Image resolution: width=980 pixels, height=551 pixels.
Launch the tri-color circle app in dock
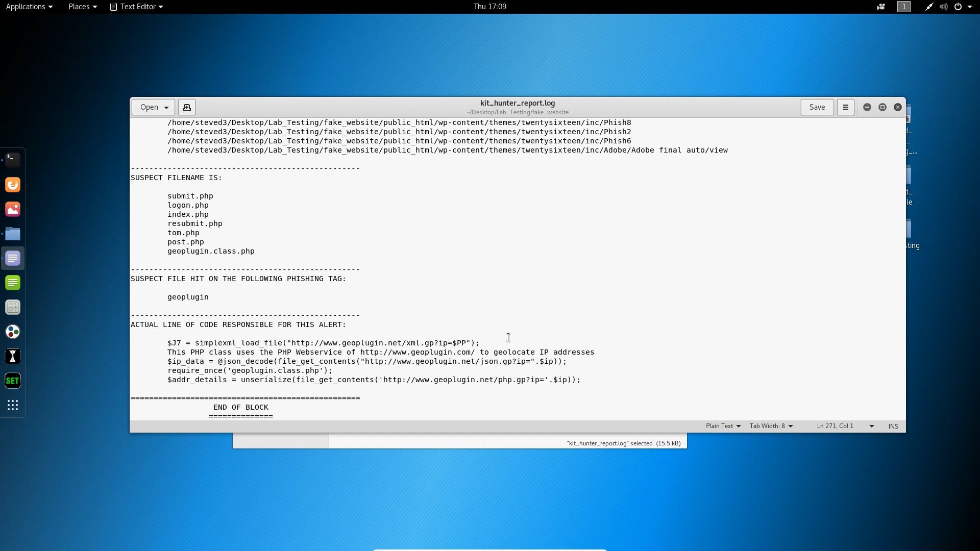(13, 332)
